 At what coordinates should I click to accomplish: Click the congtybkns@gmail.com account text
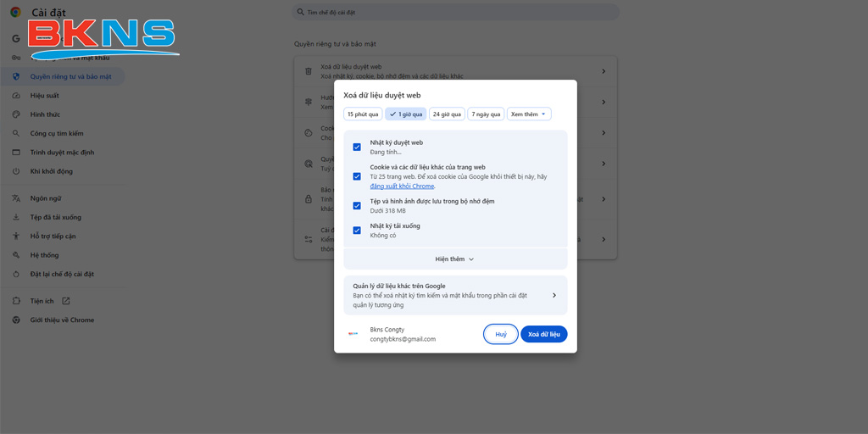[x=403, y=339]
